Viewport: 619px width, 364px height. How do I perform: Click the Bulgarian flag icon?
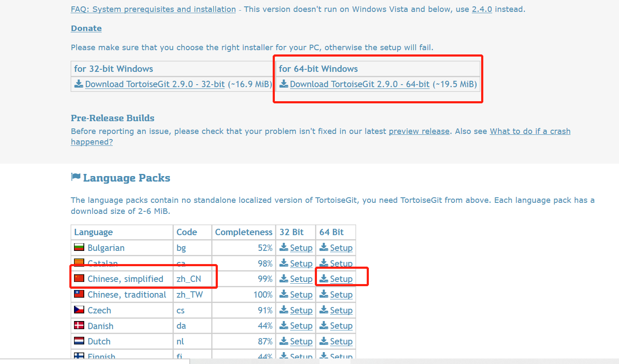(79, 247)
